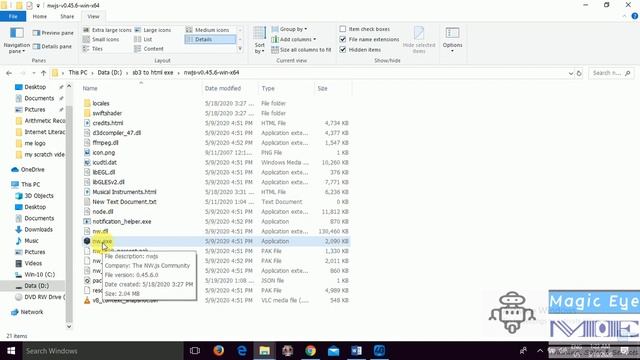640x360 pixels.
Task: Open Firefox from taskbar
Action: pyautogui.click(x=218, y=351)
